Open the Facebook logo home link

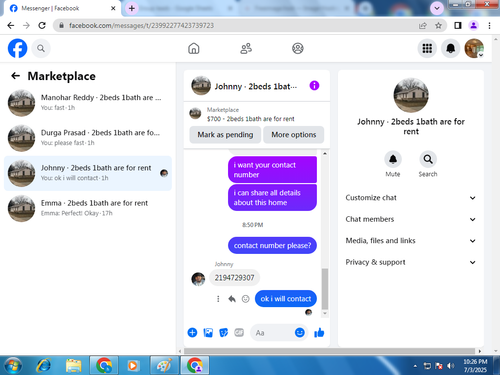(17, 48)
